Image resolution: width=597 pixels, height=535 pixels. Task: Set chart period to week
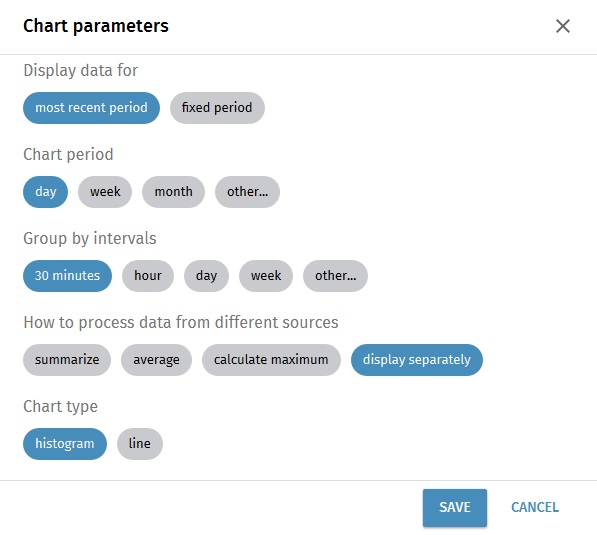click(105, 192)
